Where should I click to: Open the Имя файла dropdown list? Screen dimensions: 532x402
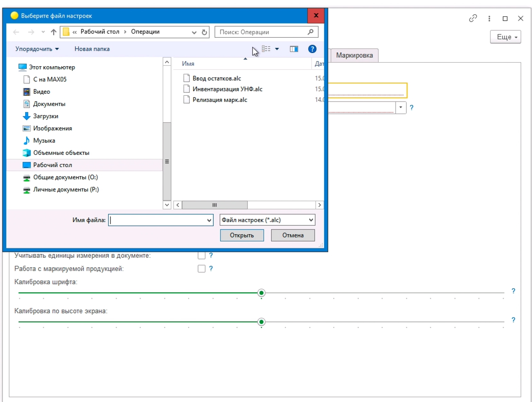[x=209, y=220]
